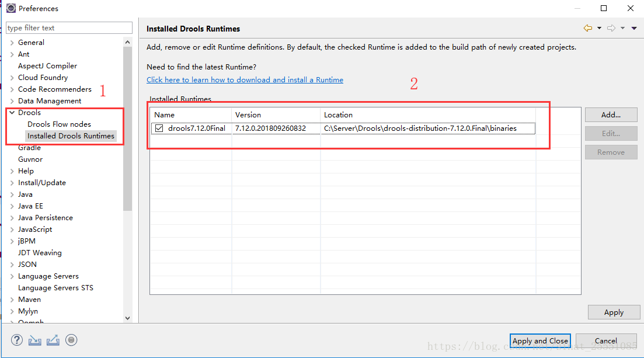Viewport: 644px width, 358px height.
Task: Open the view menu triangle in page header
Action: tap(634, 28)
